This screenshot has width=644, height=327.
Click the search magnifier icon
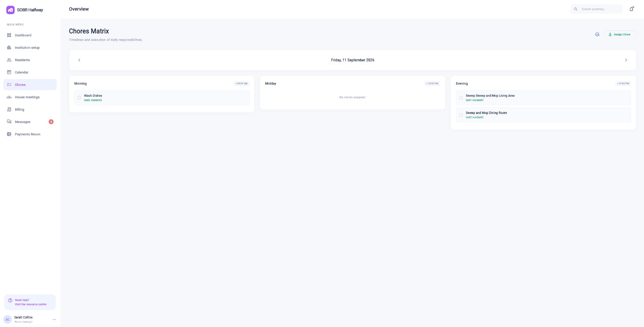coord(576,9)
